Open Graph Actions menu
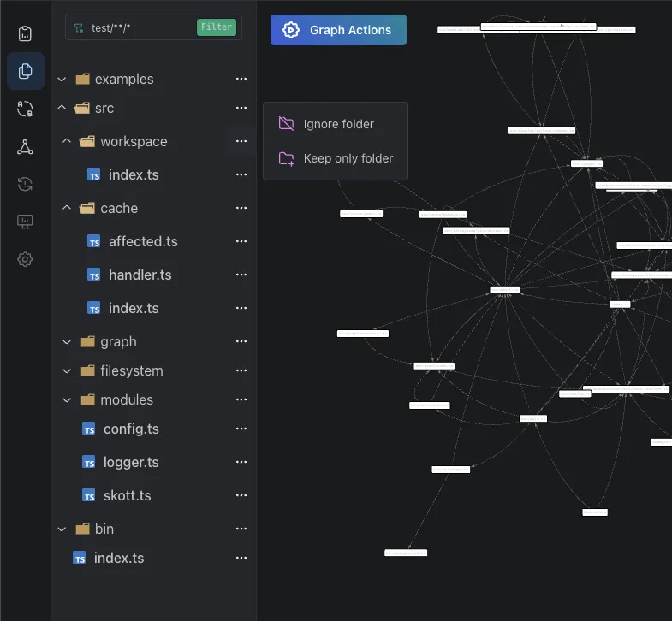This screenshot has width=672, height=621. 338,30
